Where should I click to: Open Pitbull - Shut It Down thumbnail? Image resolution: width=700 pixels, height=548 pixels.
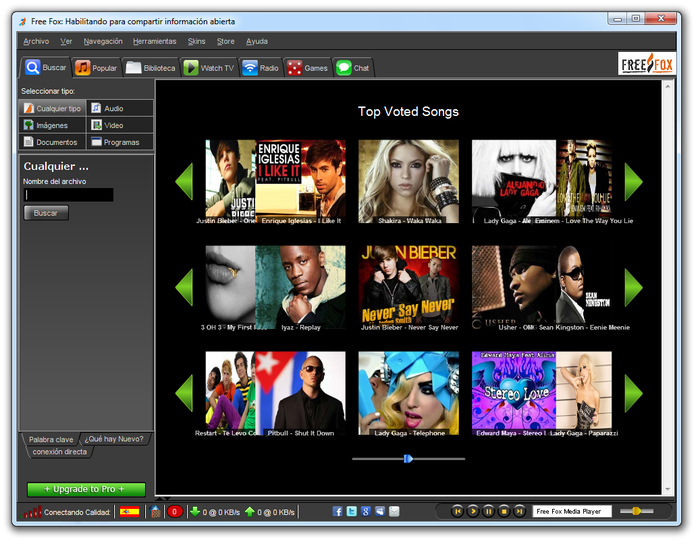pos(300,391)
